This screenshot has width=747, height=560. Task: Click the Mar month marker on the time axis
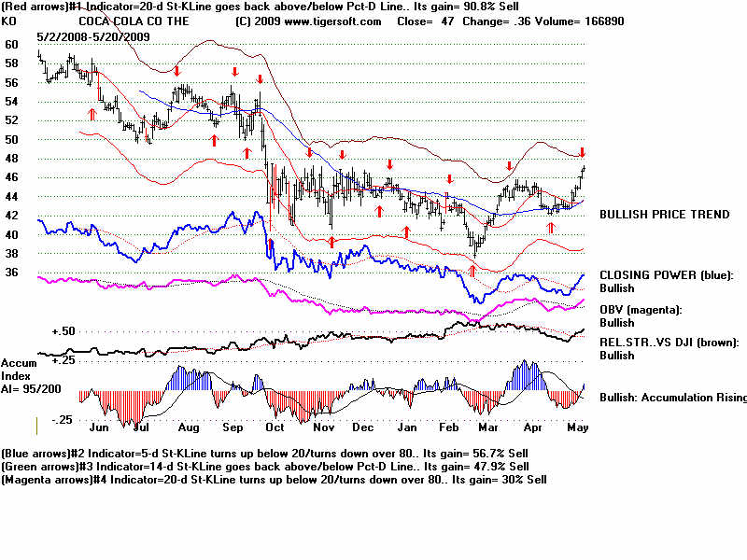[487, 427]
